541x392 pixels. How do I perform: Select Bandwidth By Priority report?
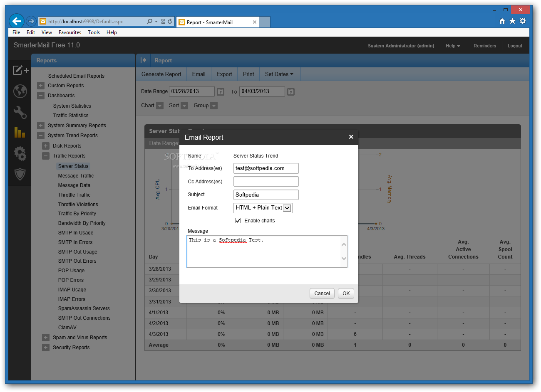(x=82, y=223)
